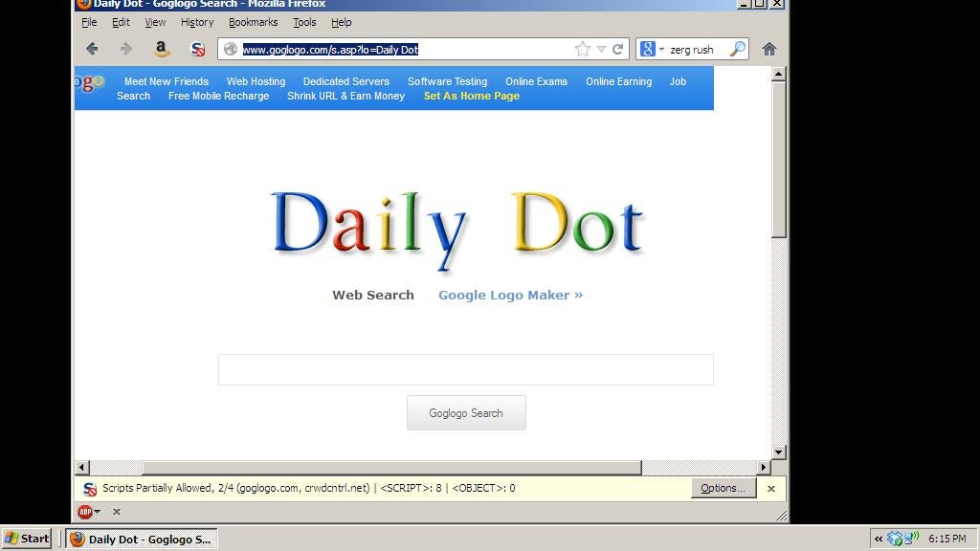Open the Windows Start menu
The height and width of the screenshot is (551, 980).
pos(26,539)
